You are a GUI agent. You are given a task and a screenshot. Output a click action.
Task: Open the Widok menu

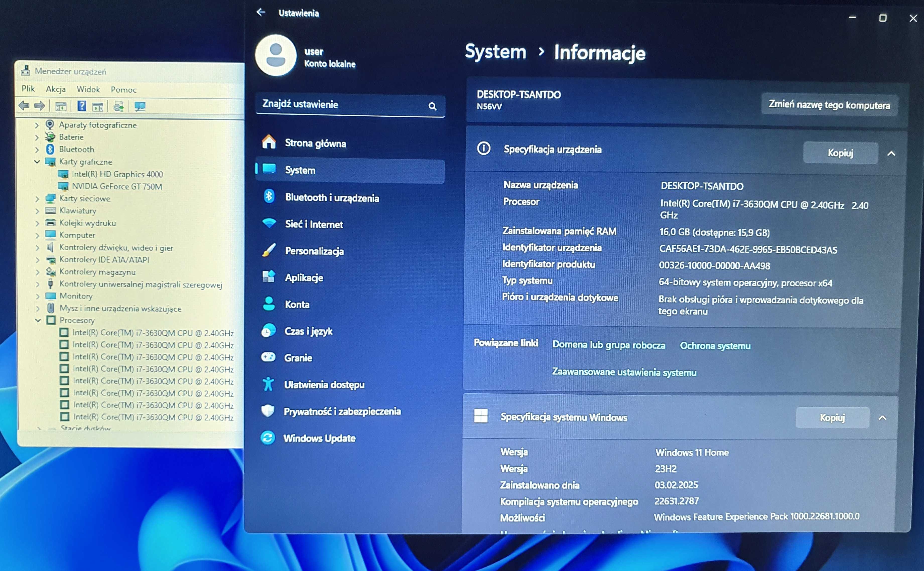pyautogui.click(x=88, y=90)
